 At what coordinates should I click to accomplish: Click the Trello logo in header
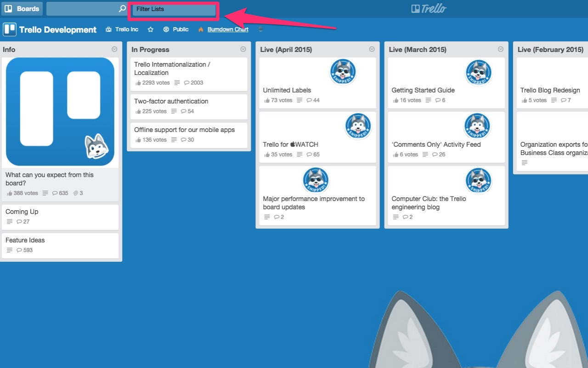point(429,9)
